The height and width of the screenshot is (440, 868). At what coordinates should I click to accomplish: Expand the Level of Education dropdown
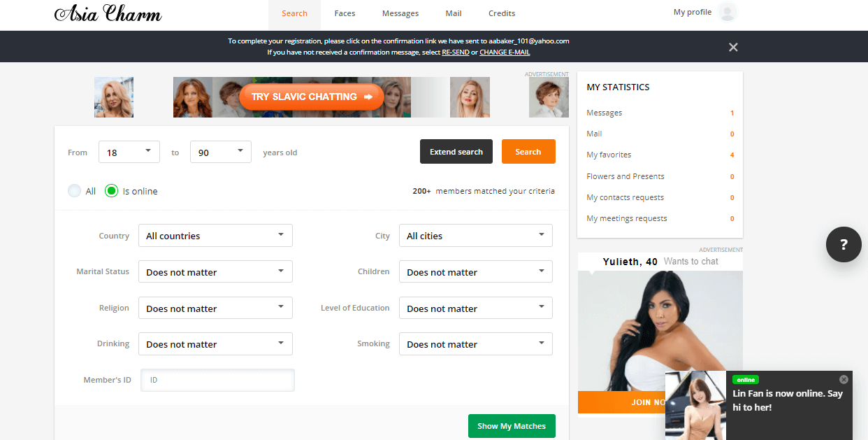476,308
